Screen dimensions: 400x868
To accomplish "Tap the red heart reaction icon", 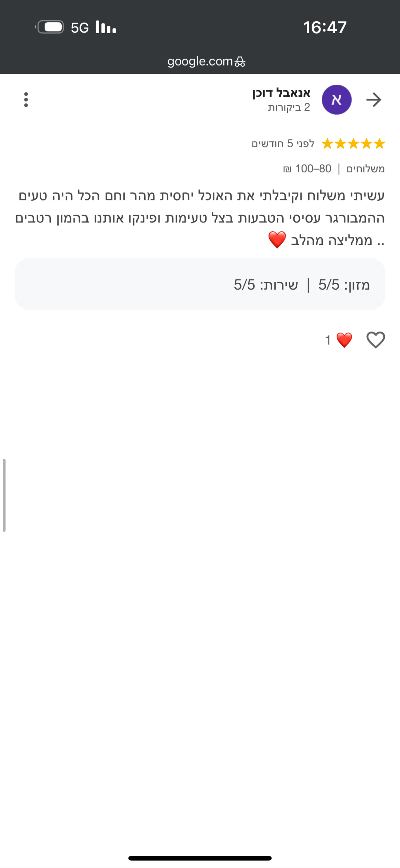I will pyautogui.click(x=344, y=340).
